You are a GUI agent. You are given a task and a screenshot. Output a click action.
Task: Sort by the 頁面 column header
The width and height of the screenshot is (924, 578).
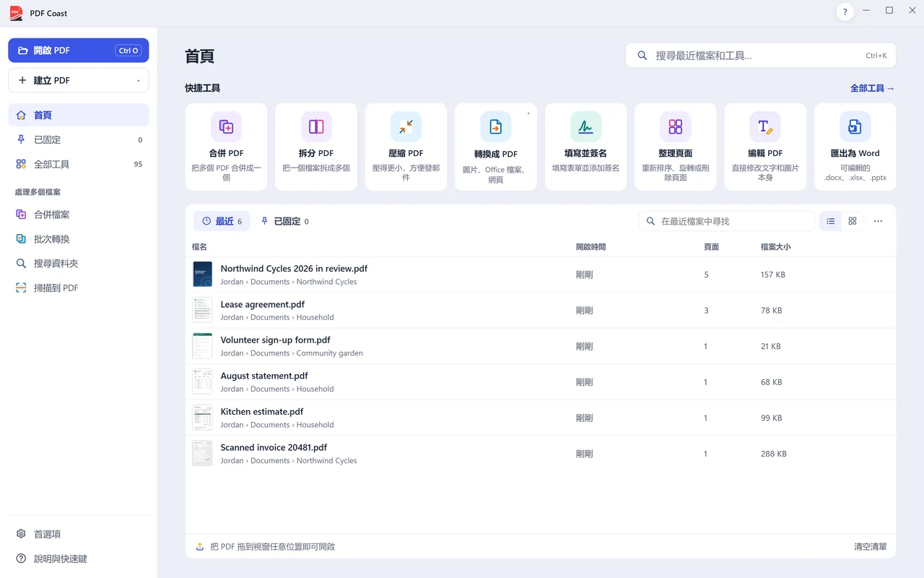(x=711, y=247)
